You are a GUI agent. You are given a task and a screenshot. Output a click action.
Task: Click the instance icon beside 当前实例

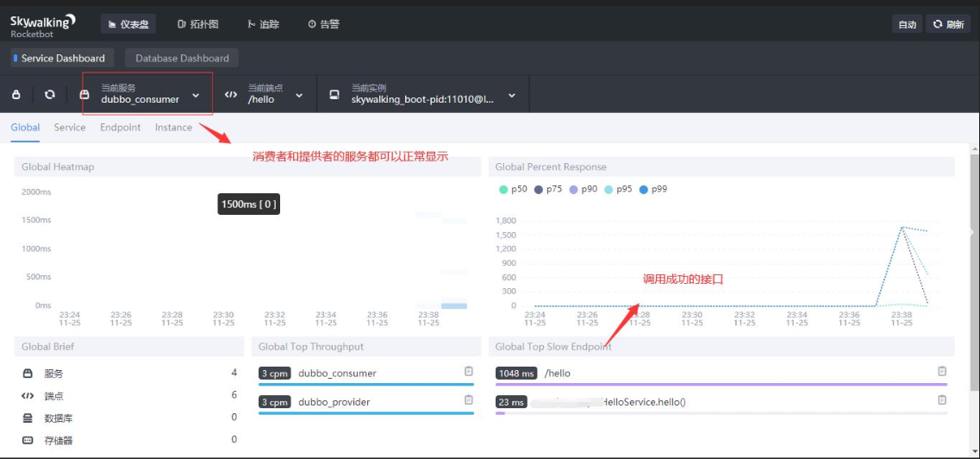pyautogui.click(x=334, y=94)
